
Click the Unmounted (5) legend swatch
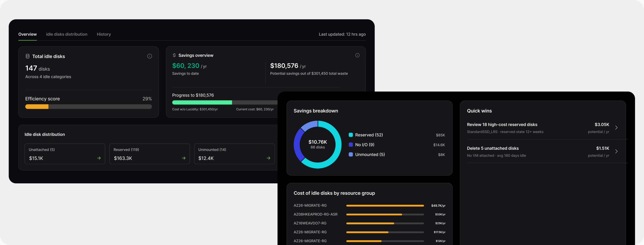click(x=351, y=155)
